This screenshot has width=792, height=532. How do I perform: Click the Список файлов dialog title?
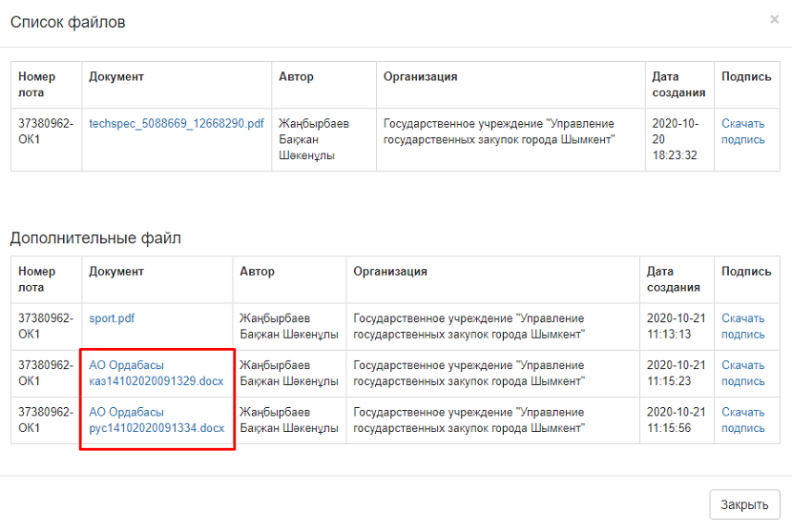click(68, 22)
